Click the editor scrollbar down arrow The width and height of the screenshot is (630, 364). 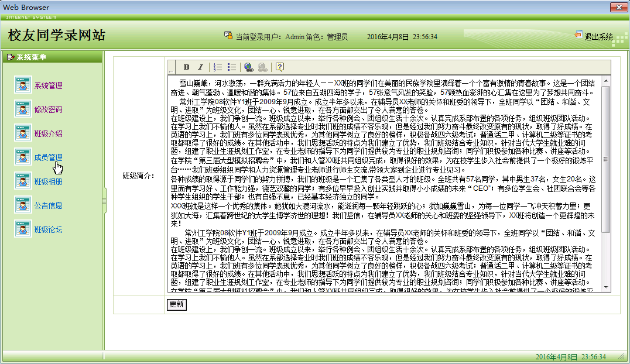(606, 288)
